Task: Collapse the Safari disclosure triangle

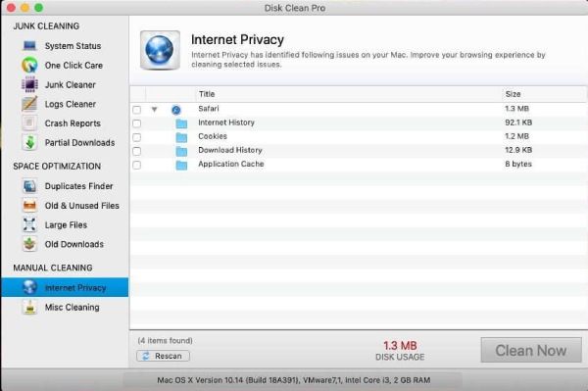Action: coord(154,110)
